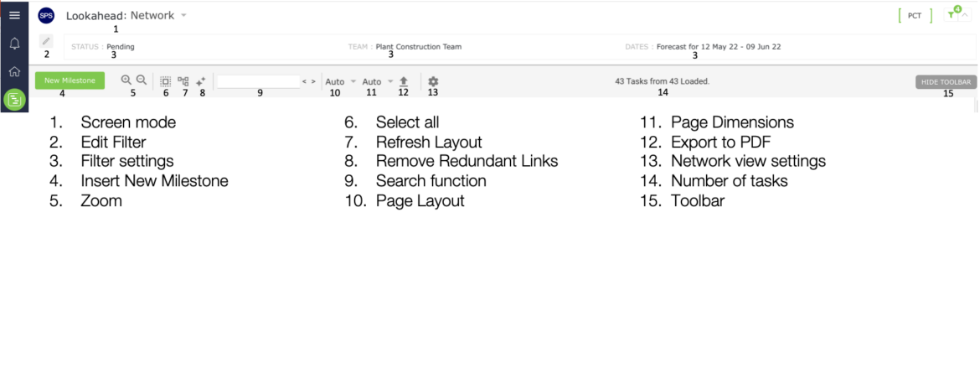Open the Page Layout Auto dropdown

tap(341, 81)
